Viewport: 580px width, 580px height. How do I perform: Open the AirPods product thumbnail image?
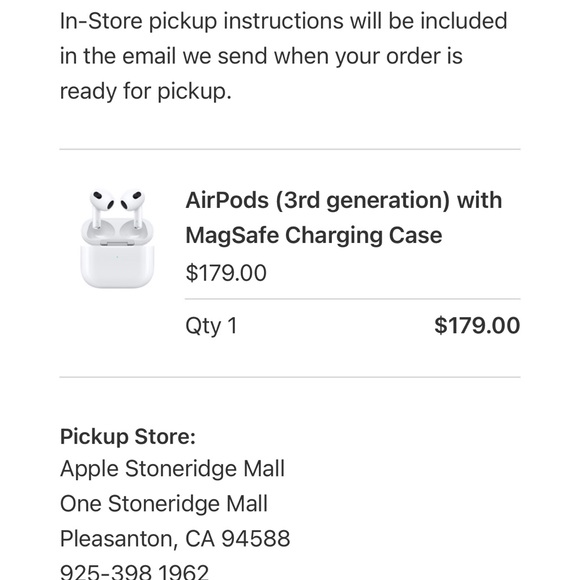pos(117,239)
